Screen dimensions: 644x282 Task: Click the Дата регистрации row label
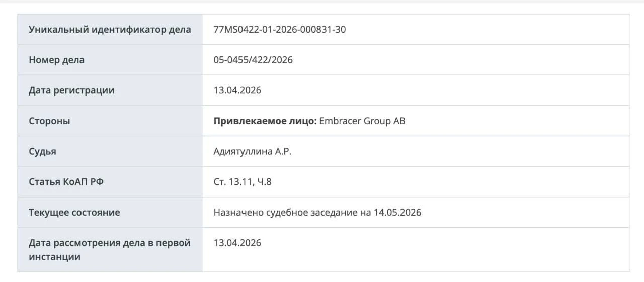71,90
